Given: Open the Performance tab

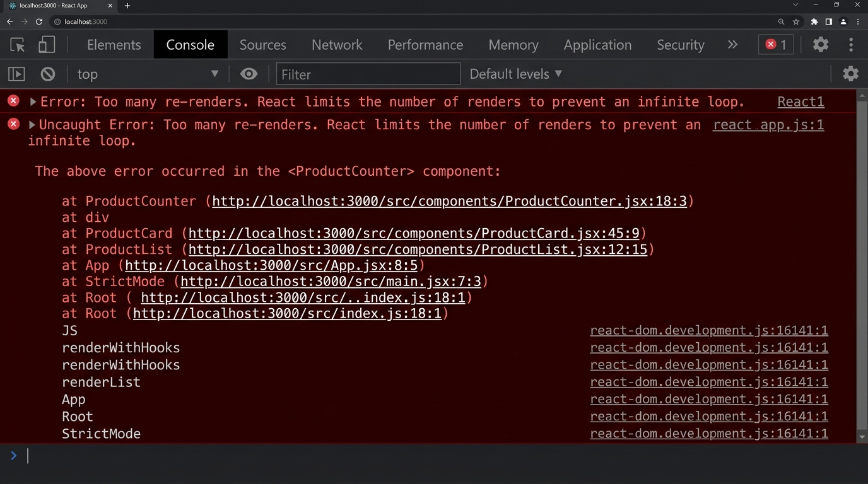Looking at the screenshot, I should pos(425,45).
